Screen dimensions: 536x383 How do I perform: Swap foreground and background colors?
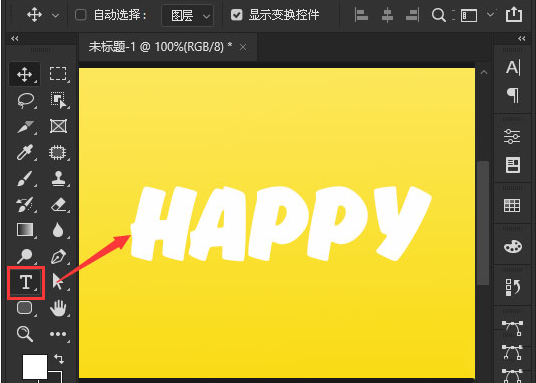point(59,358)
